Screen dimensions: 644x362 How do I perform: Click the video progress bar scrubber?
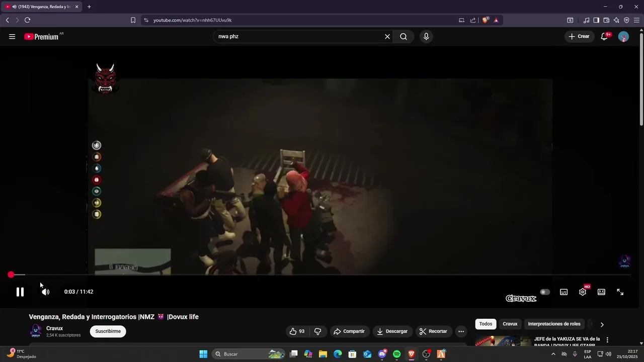(11, 275)
